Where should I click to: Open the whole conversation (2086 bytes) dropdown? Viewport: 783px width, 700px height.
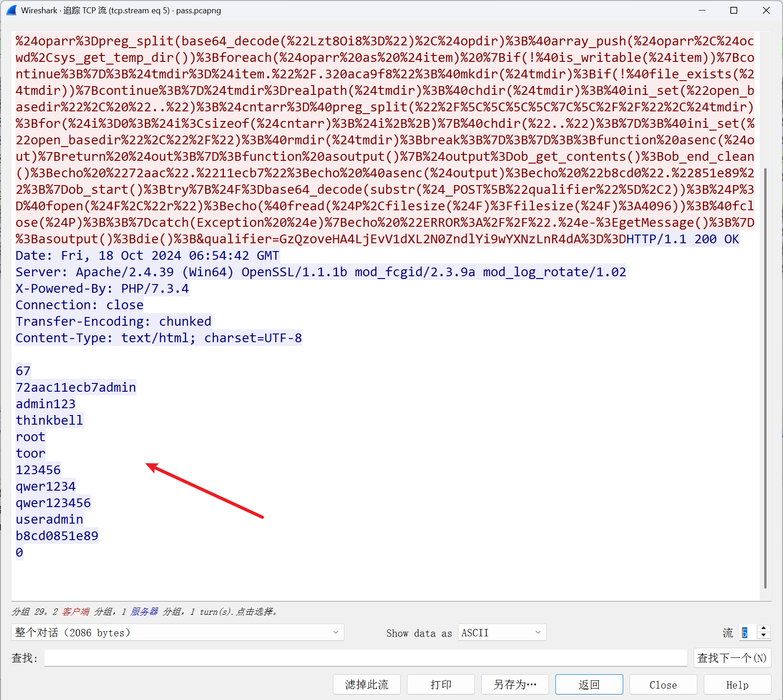(x=177, y=633)
